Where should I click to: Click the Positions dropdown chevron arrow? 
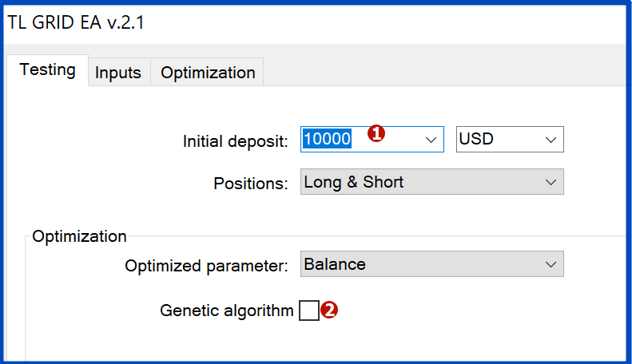click(551, 182)
